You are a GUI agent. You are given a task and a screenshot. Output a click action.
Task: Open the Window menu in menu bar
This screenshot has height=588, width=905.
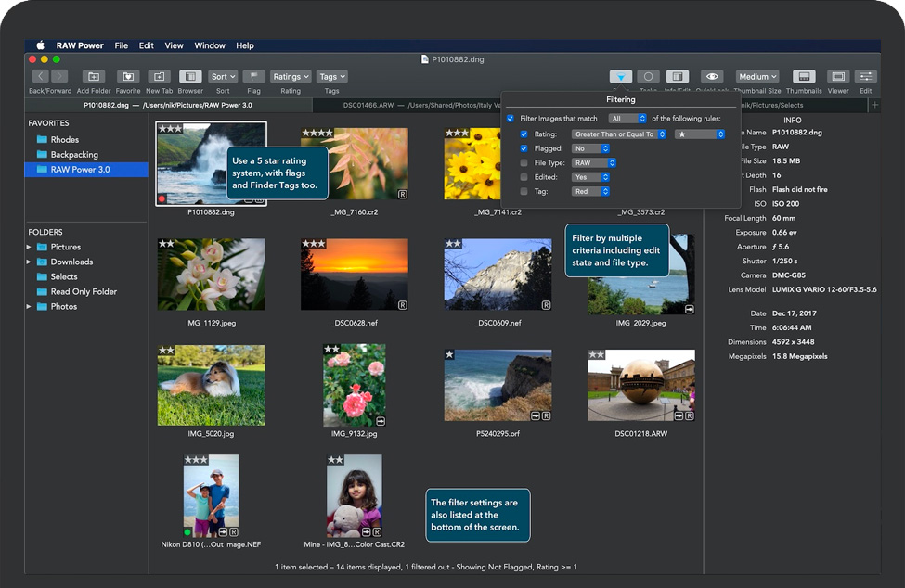[x=210, y=45]
